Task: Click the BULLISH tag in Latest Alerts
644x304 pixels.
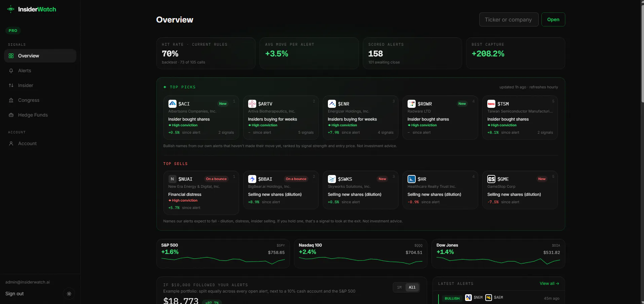Action: [452, 298]
